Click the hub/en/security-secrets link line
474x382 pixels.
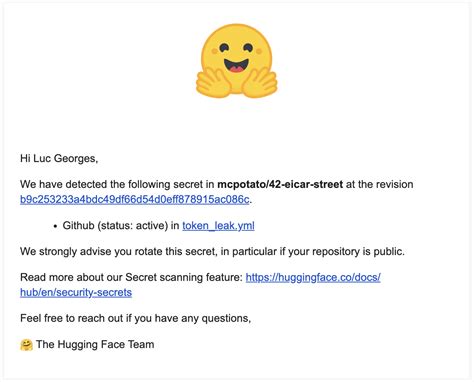pyautogui.click(x=76, y=292)
